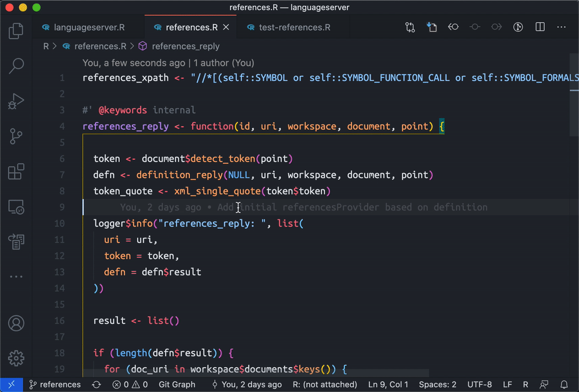The image size is (579, 392).
Task: Open the Accounts menu
Action: click(x=16, y=323)
